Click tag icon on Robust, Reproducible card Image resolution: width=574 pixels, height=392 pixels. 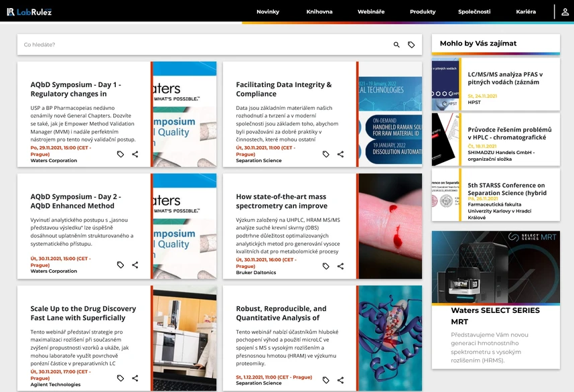[x=326, y=381]
